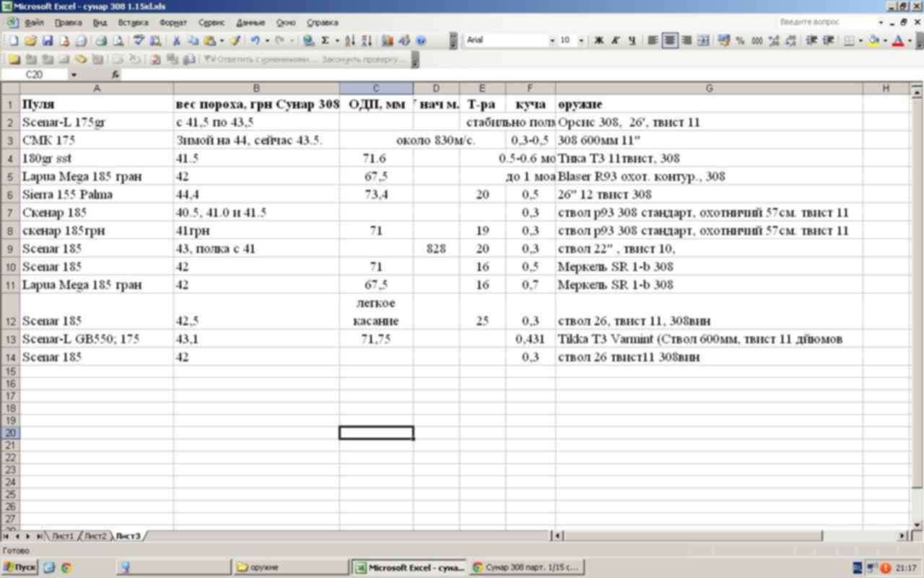The image size is (924, 578).
Task: Expand the Borders style dropdown arrow
Action: (x=860, y=40)
